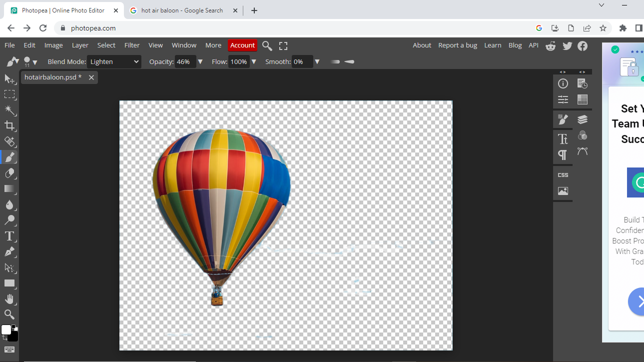Image resolution: width=644 pixels, height=362 pixels.
Task: Select the Gradient tool
Action: tap(9, 188)
